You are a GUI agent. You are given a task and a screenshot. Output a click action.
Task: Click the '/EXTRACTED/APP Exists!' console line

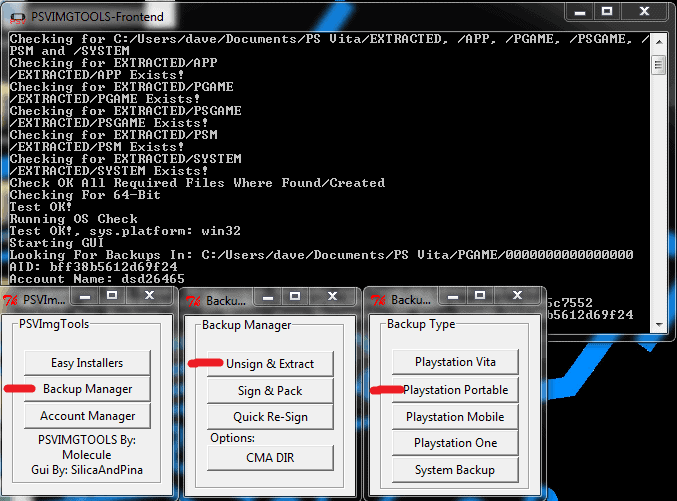point(97,75)
